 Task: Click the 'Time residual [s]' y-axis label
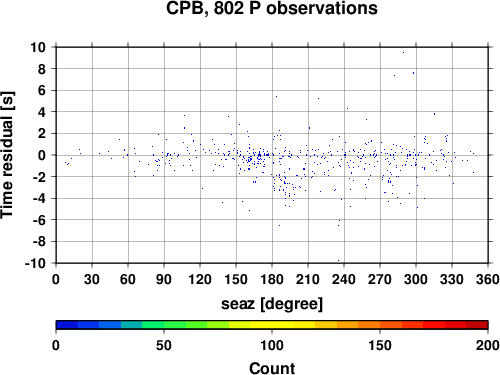(7, 155)
